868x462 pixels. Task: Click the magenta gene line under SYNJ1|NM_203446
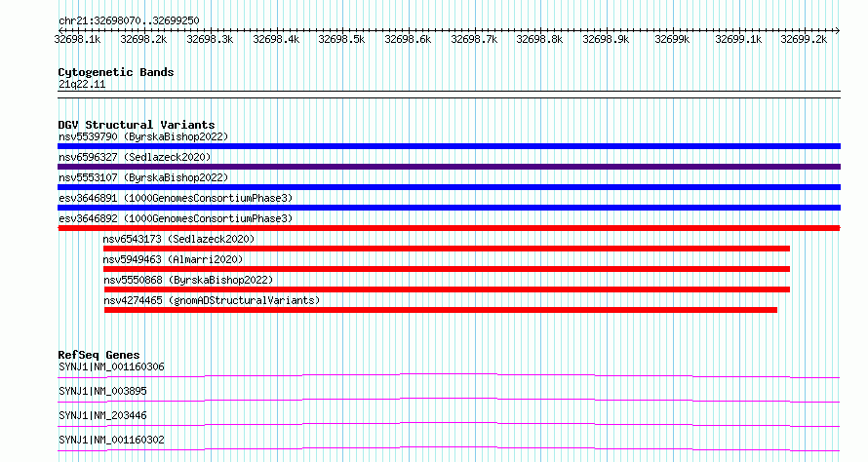(x=449, y=425)
